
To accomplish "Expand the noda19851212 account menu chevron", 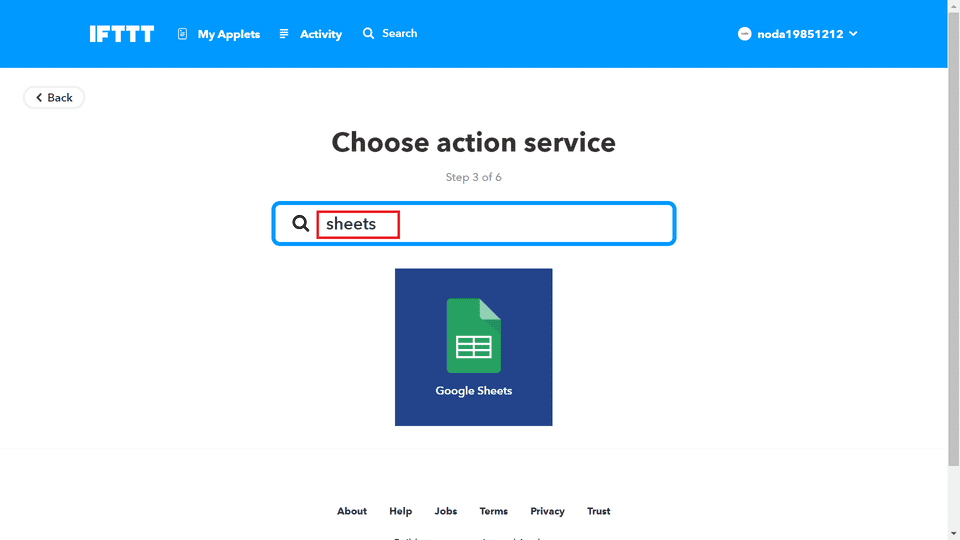I will click(x=853, y=34).
